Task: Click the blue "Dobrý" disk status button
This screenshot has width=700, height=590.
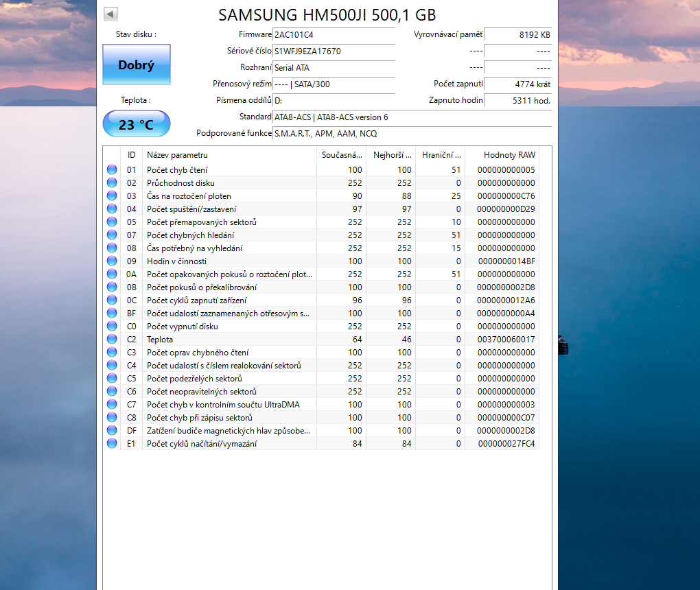Action: point(136,64)
